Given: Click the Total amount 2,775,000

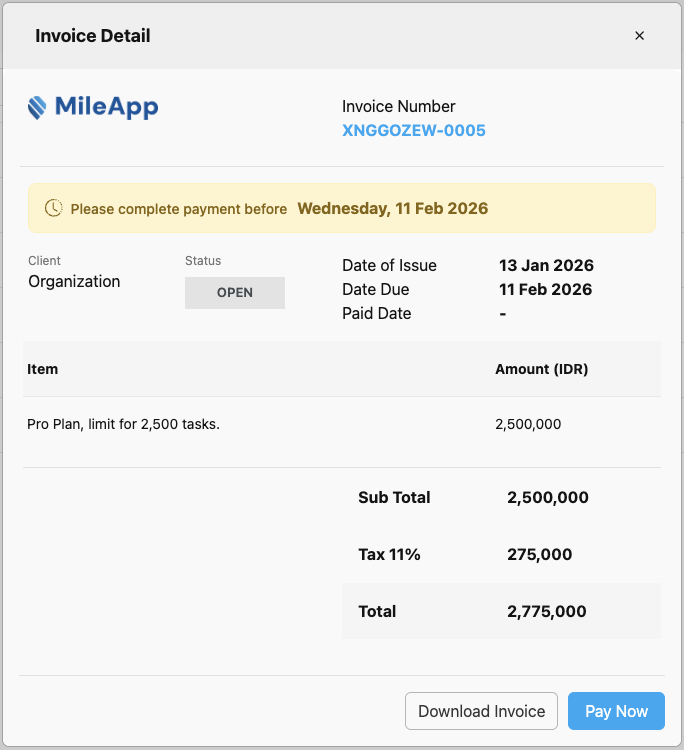Looking at the screenshot, I should [x=547, y=611].
